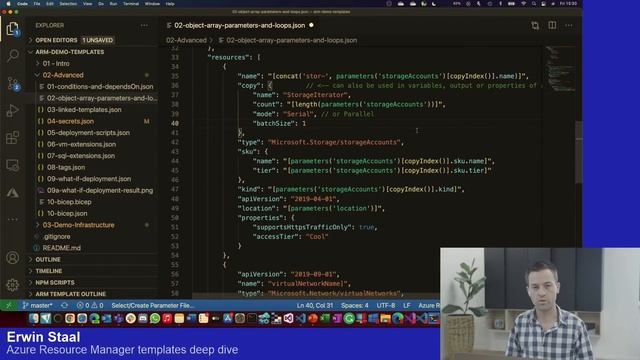The image size is (640, 360).
Task: Open problems via errors and warnings indicator
Action: pos(90,305)
